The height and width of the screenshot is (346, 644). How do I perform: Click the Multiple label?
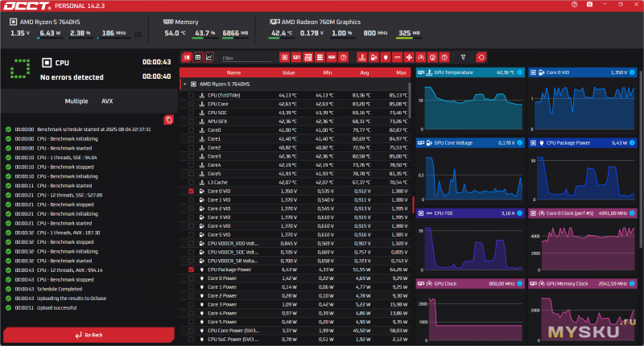tap(76, 101)
